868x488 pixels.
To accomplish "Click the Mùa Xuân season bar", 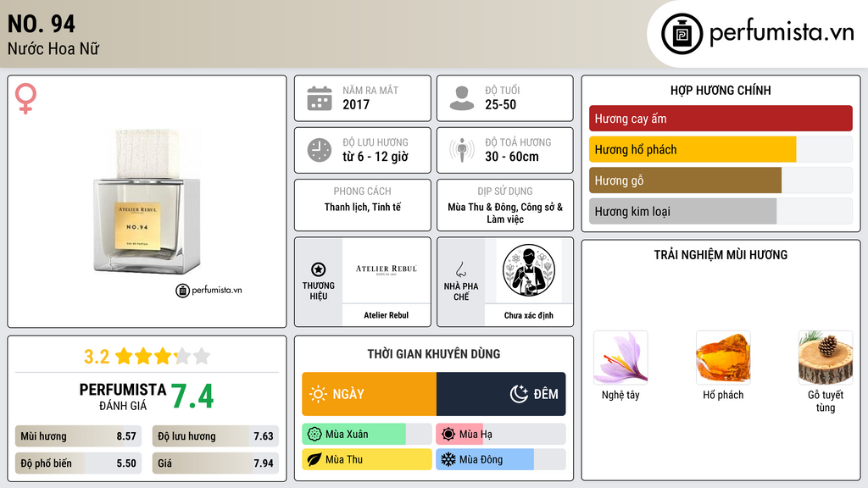I will 367,435.
